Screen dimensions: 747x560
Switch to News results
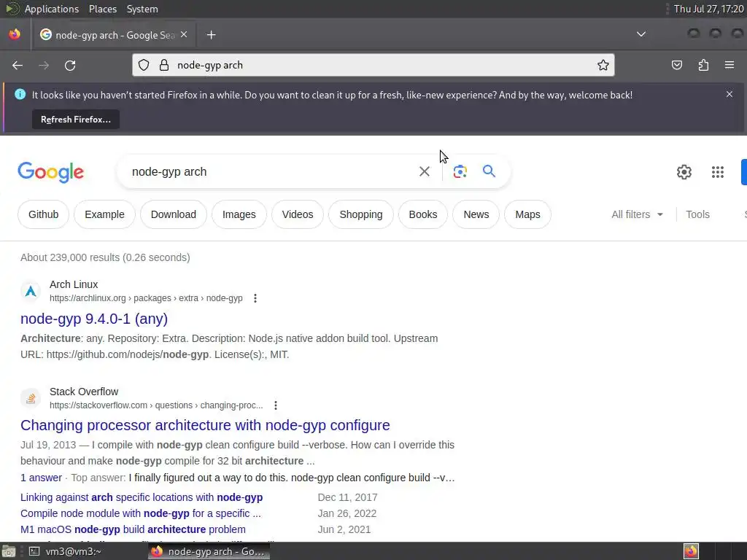(x=476, y=214)
